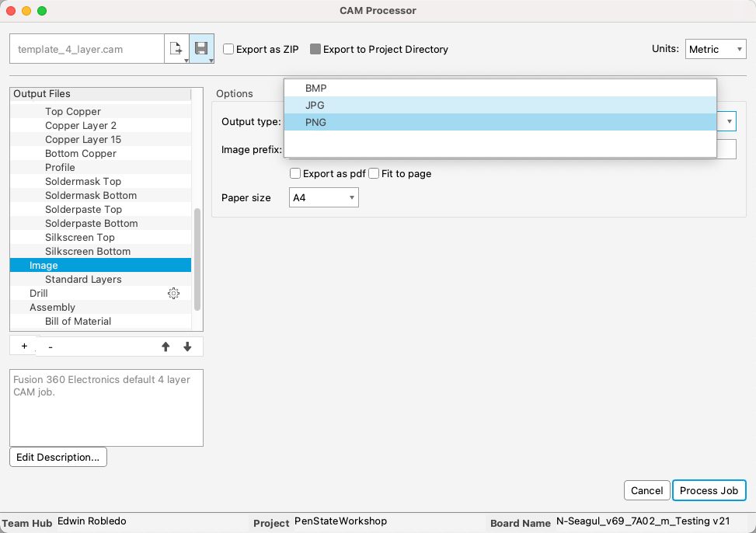This screenshot has width=756, height=533.
Task: Select Silkscreen Bottom output
Action: pyautogui.click(x=100, y=251)
